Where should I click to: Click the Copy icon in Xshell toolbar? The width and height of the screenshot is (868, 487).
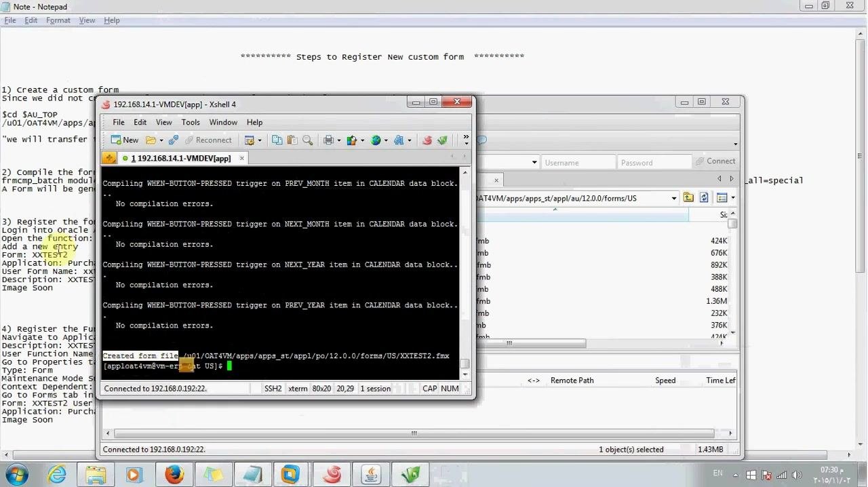coord(277,140)
